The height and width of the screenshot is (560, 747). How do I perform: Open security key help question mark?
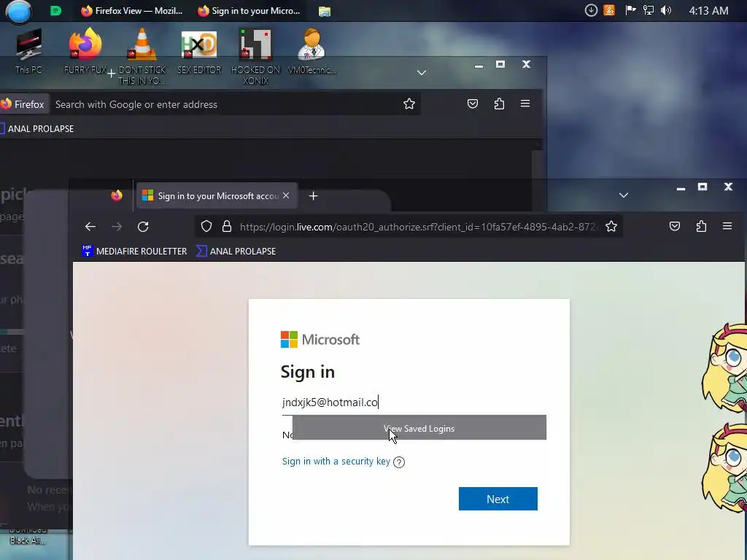coord(399,462)
